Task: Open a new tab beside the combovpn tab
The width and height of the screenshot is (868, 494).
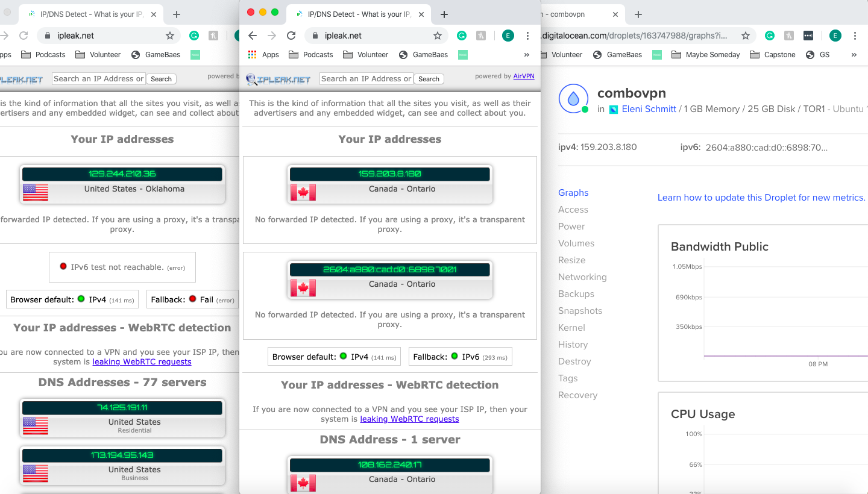Action: click(x=638, y=14)
